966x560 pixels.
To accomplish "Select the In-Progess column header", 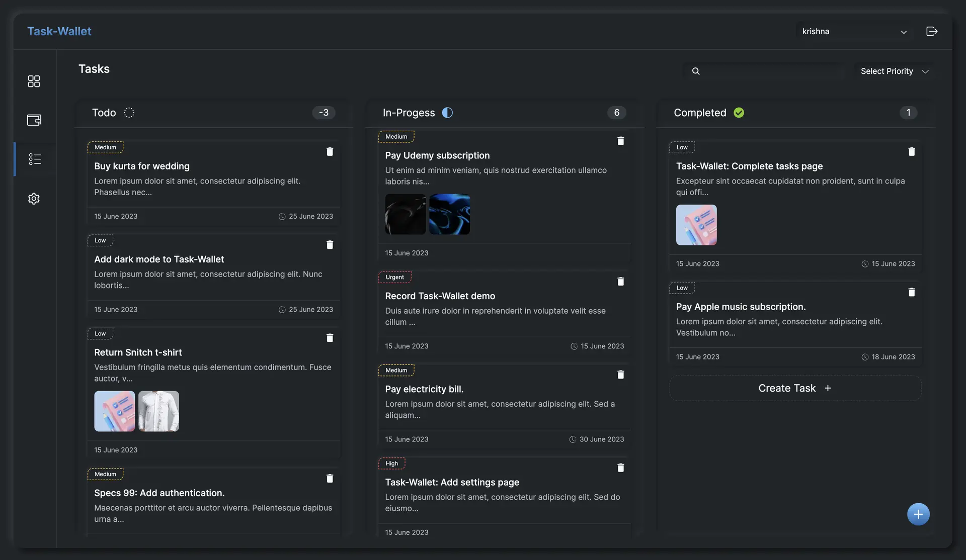I will click(x=409, y=113).
